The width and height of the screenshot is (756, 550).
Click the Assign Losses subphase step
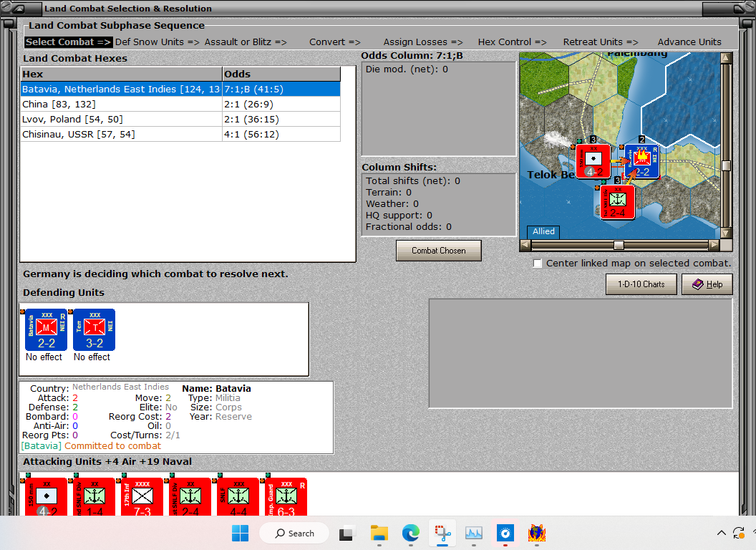click(x=423, y=42)
